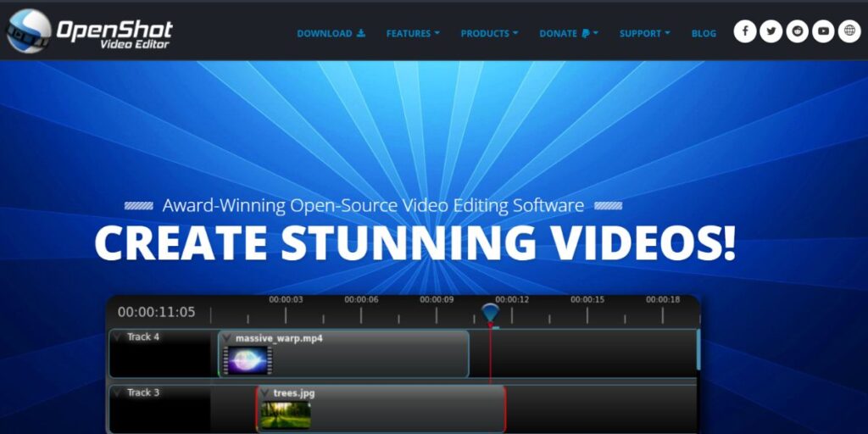
Task: Click the 00:00:09 ruler label
Action: click(437, 299)
